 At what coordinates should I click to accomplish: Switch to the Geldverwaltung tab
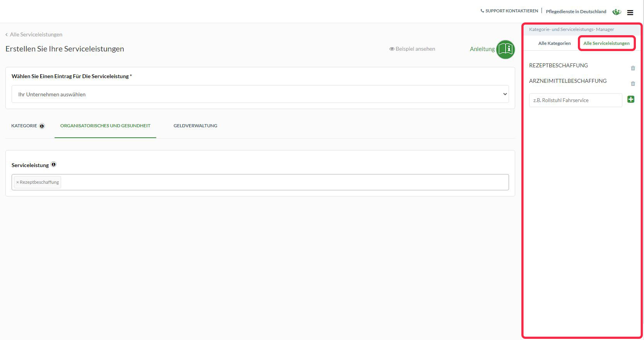(195, 126)
